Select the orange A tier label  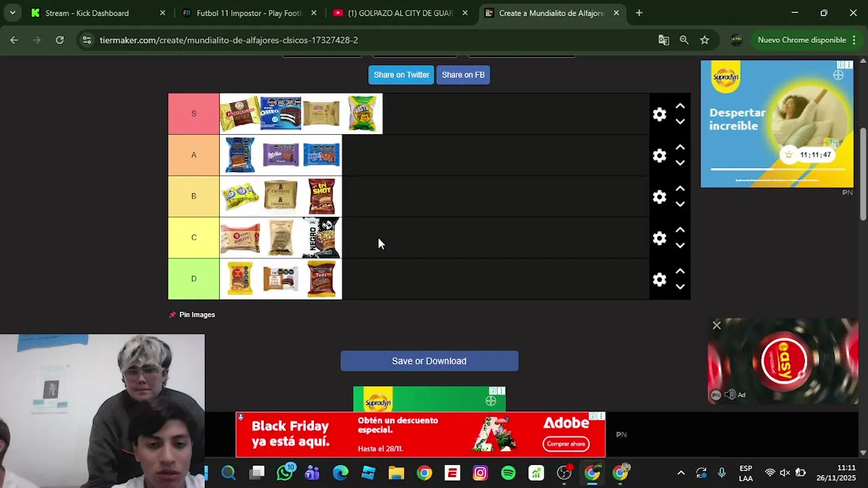(x=194, y=155)
